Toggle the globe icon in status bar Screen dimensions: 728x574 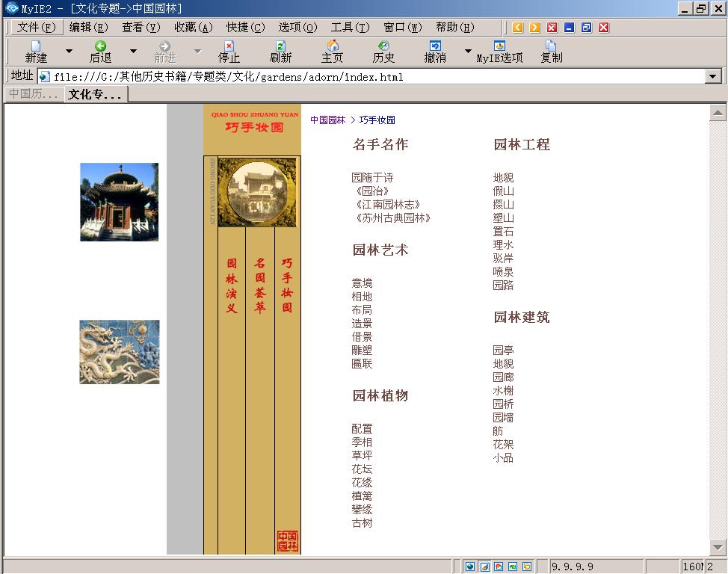pos(470,567)
